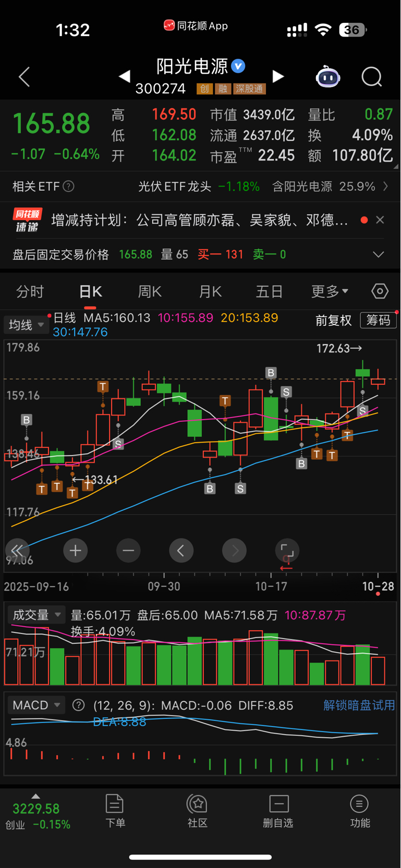
Task: Zoom out chart with minus button
Action: pyautogui.click(x=128, y=551)
